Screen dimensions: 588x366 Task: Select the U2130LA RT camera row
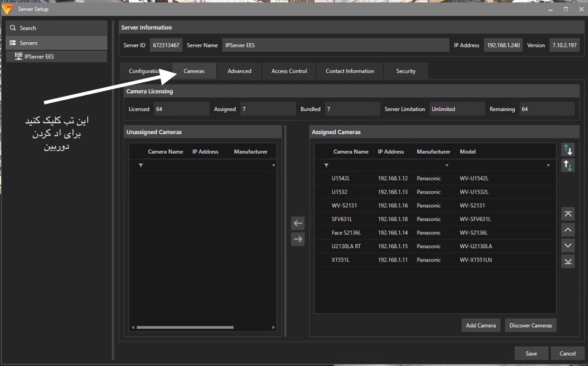coord(435,246)
